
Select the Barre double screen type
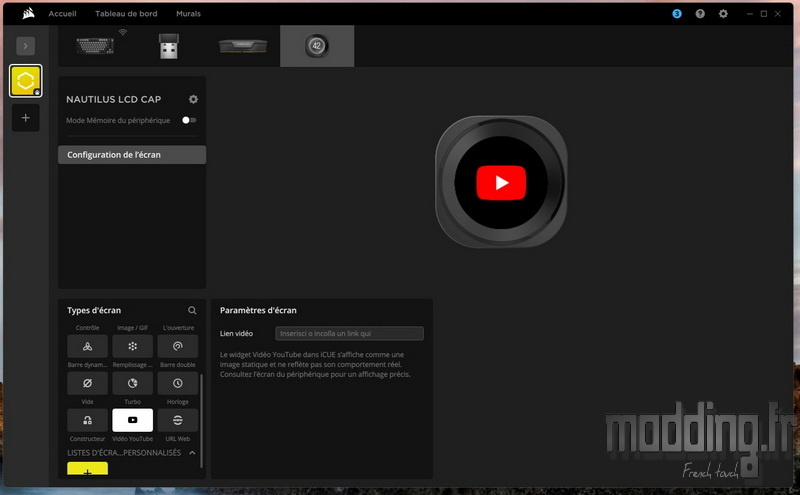pos(177,346)
